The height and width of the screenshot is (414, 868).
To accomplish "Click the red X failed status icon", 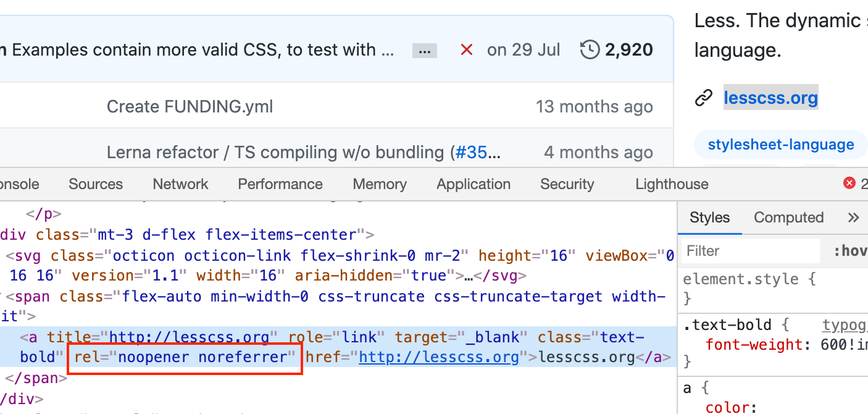I will (467, 50).
